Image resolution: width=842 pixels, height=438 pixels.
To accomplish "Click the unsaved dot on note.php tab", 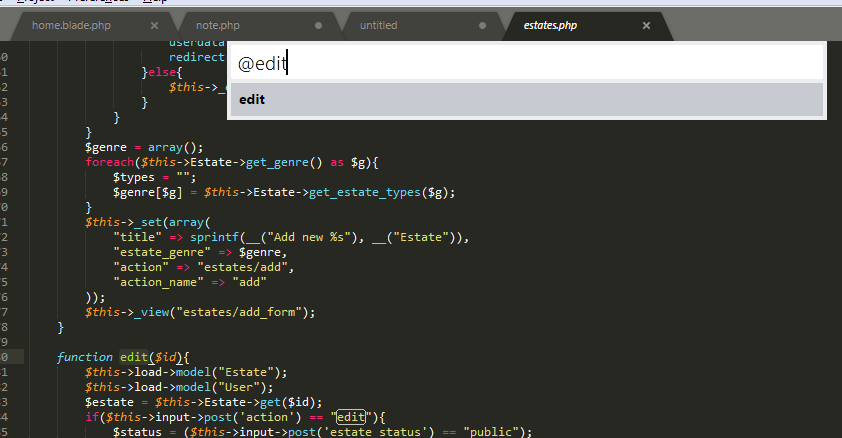I will pyautogui.click(x=318, y=25).
